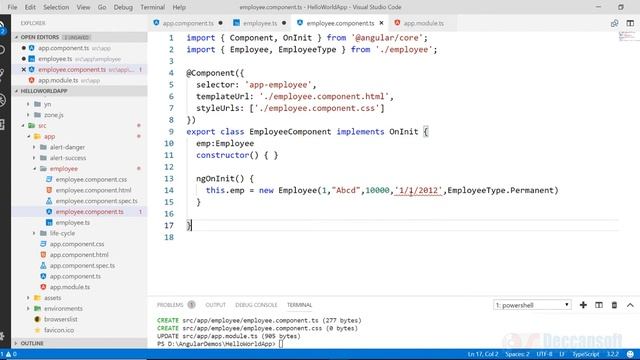The image size is (640, 360).
Task: Open the Search activity bar icon
Action: coord(3,50)
